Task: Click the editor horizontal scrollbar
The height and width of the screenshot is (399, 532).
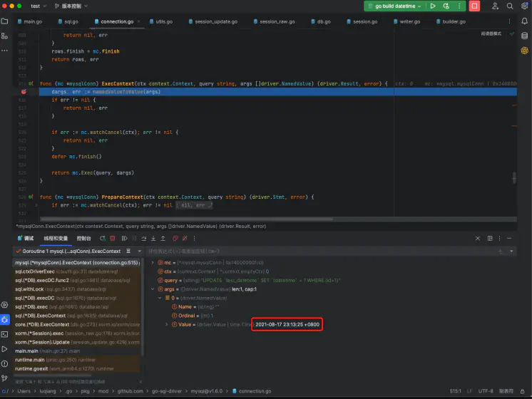Action: (187, 219)
